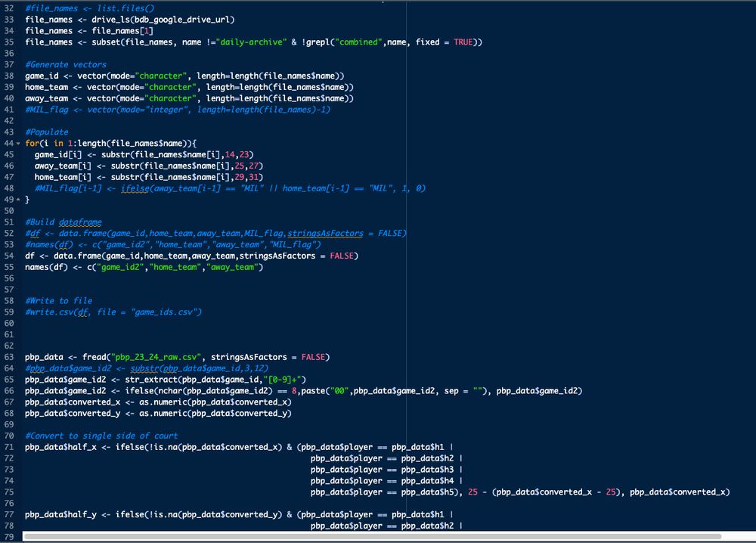Click "pbp_data$half_x" on line 71
This screenshot has width=756, height=543.
[60, 448]
